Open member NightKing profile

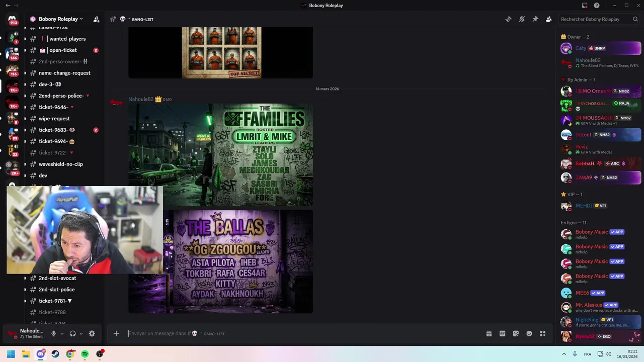coord(601,322)
